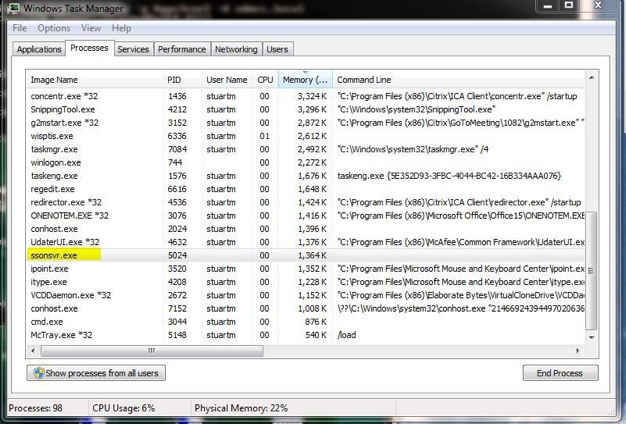
Task: Sort by CPU column header
Action: point(265,80)
